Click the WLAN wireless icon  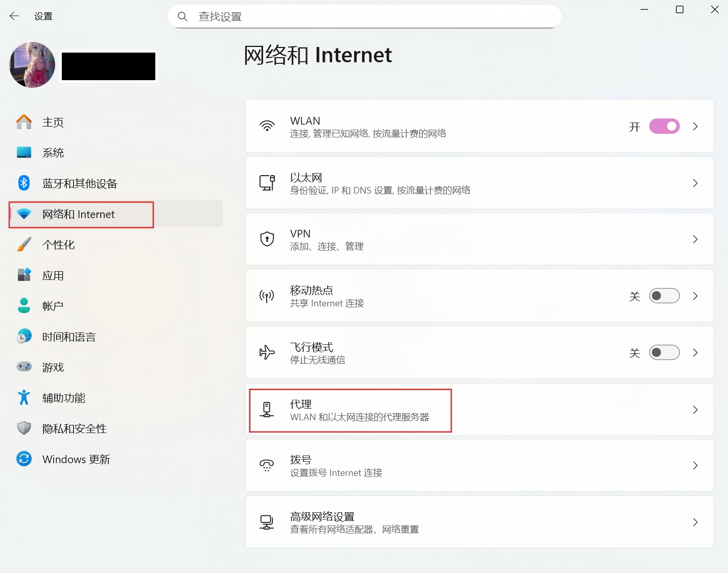click(267, 126)
